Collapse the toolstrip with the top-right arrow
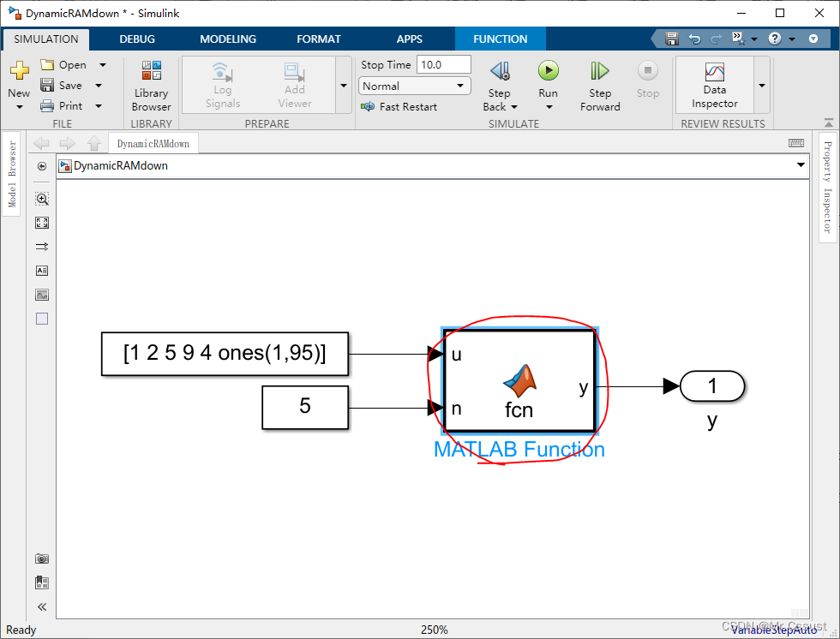The width and height of the screenshot is (840, 639). pos(813,39)
